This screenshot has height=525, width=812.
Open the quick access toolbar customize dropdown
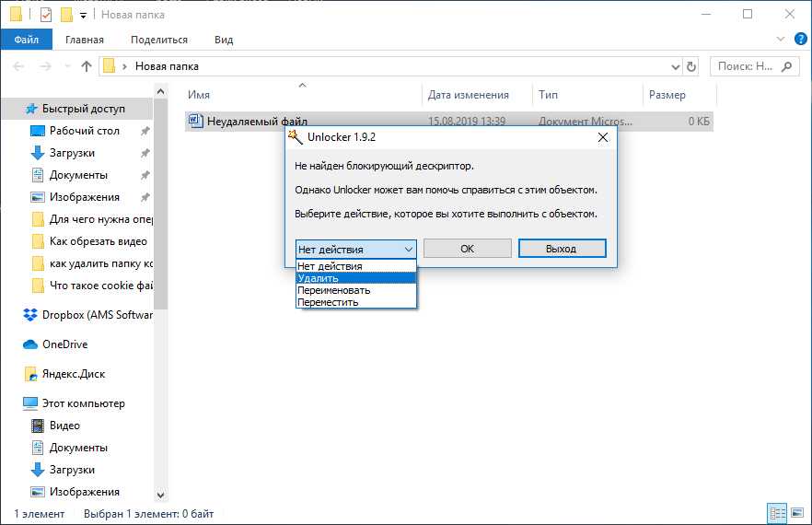coord(83,16)
